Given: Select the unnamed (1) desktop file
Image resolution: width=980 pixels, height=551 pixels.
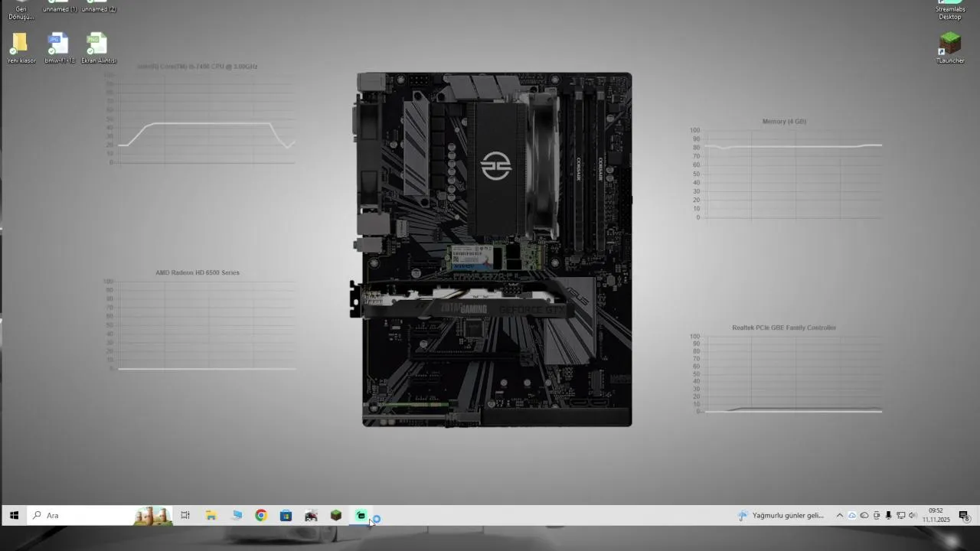Looking at the screenshot, I should 59,7.
